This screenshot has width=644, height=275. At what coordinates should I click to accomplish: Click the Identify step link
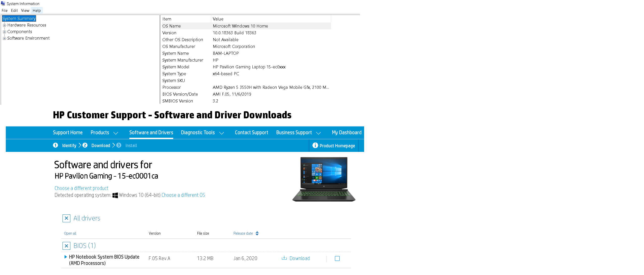(69, 146)
